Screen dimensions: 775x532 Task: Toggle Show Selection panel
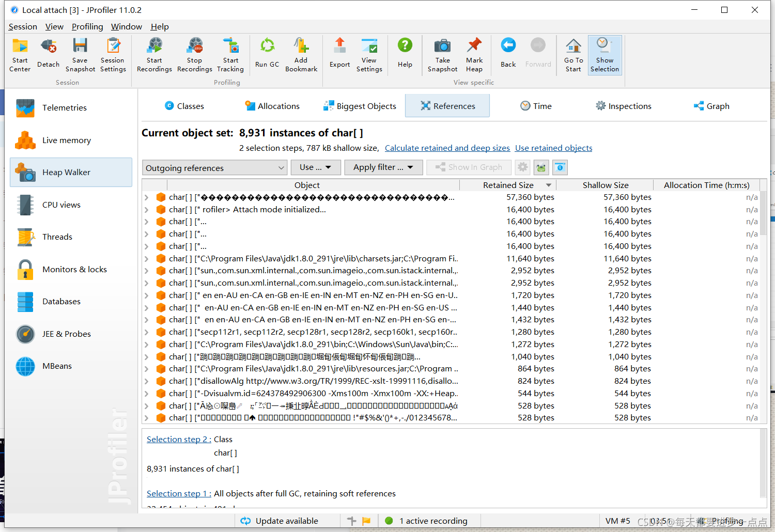pos(605,55)
